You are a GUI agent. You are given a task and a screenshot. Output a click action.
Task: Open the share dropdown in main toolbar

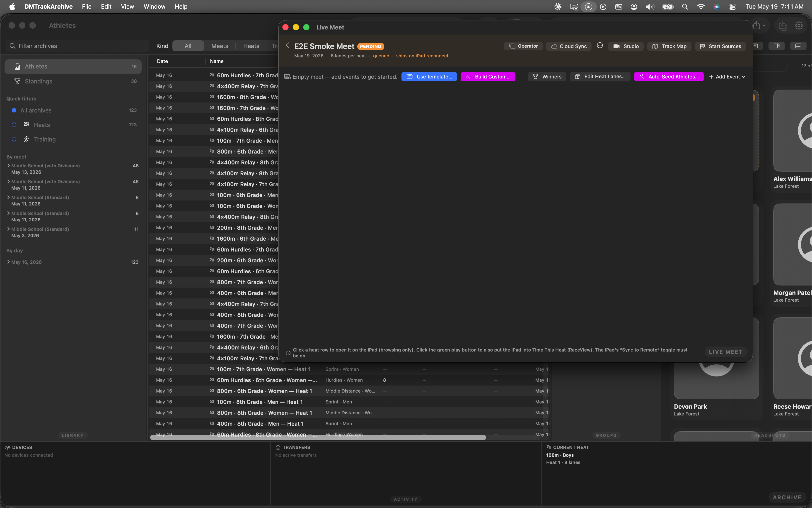759,25
